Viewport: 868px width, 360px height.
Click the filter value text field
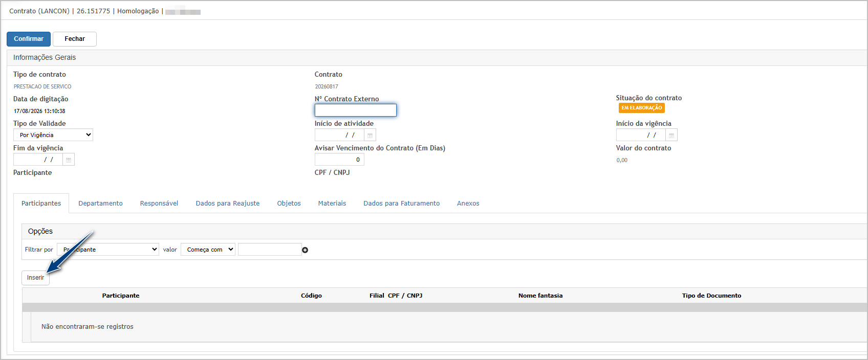point(270,250)
